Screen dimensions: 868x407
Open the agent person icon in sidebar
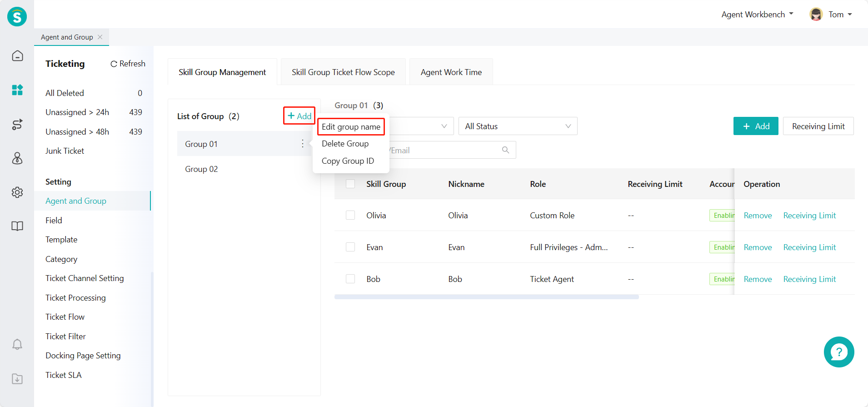click(x=17, y=158)
